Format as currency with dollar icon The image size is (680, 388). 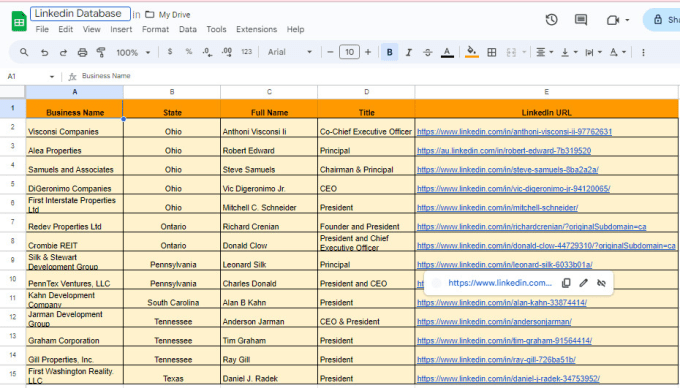click(170, 52)
